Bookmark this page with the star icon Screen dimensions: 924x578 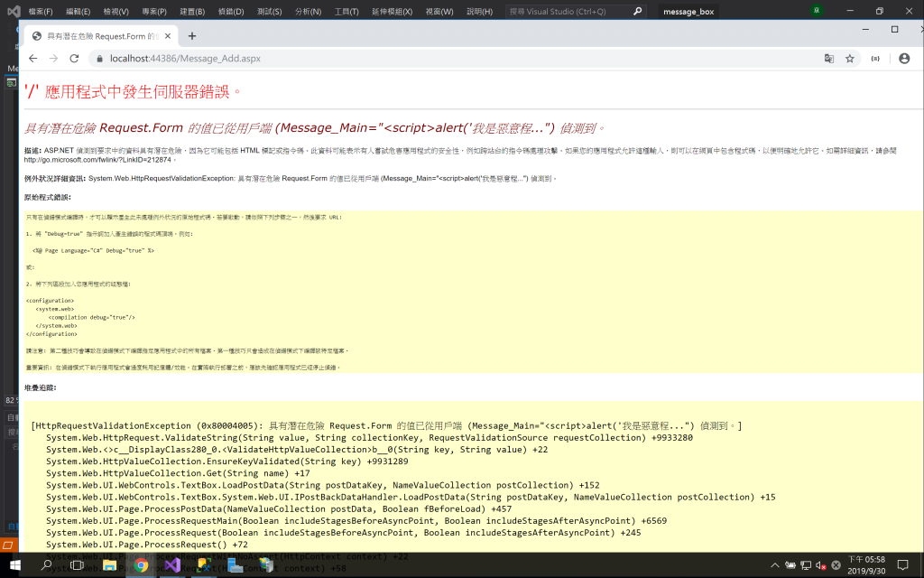850,59
